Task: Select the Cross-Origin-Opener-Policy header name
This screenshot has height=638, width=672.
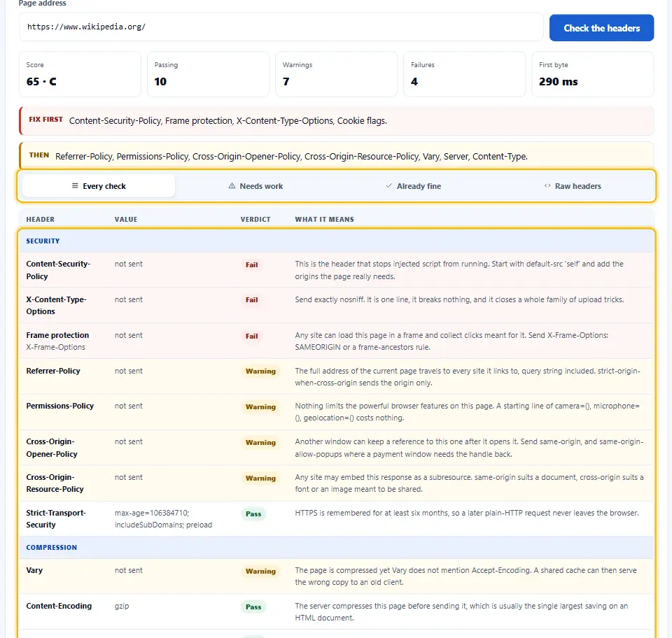Action: click(x=52, y=448)
